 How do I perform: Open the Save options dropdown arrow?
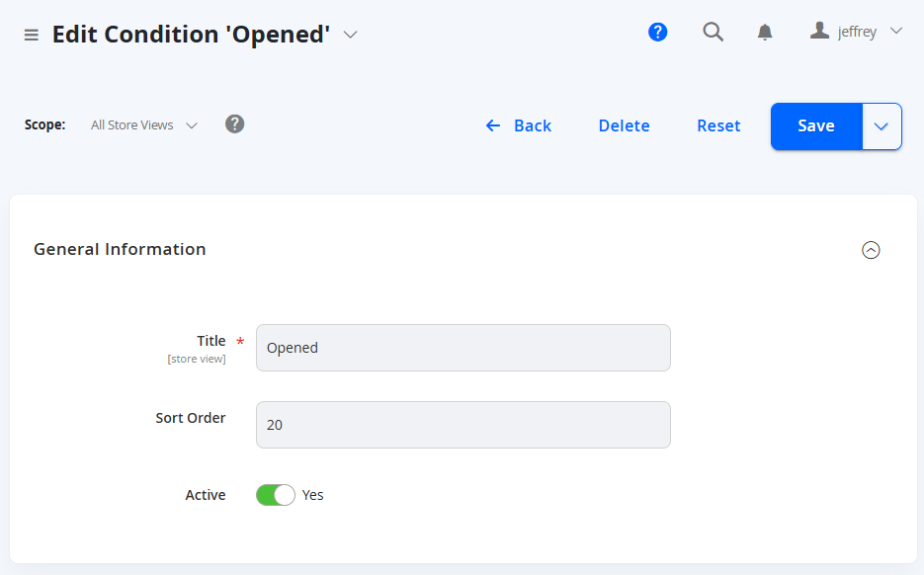pyautogui.click(x=882, y=126)
